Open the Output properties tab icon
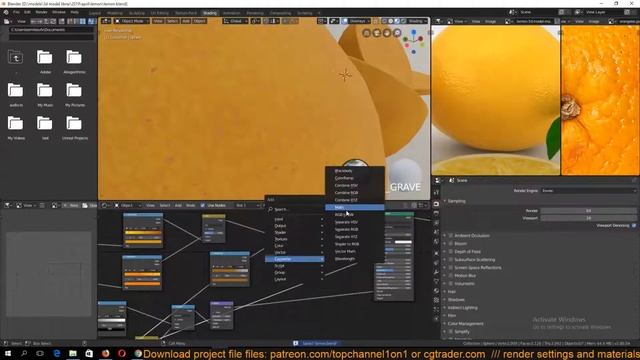Viewport: 640px width, 360px height. pyautogui.click(x=436, y=213)
